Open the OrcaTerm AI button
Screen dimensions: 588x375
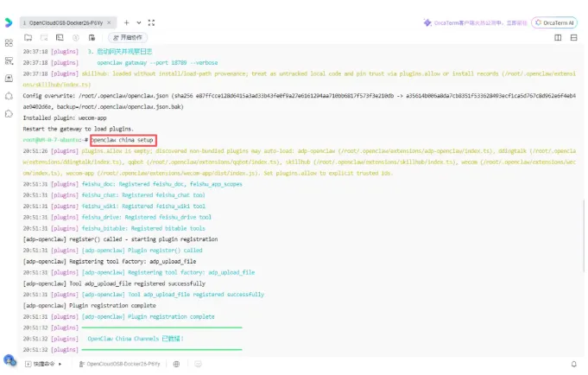pos(554,23)
